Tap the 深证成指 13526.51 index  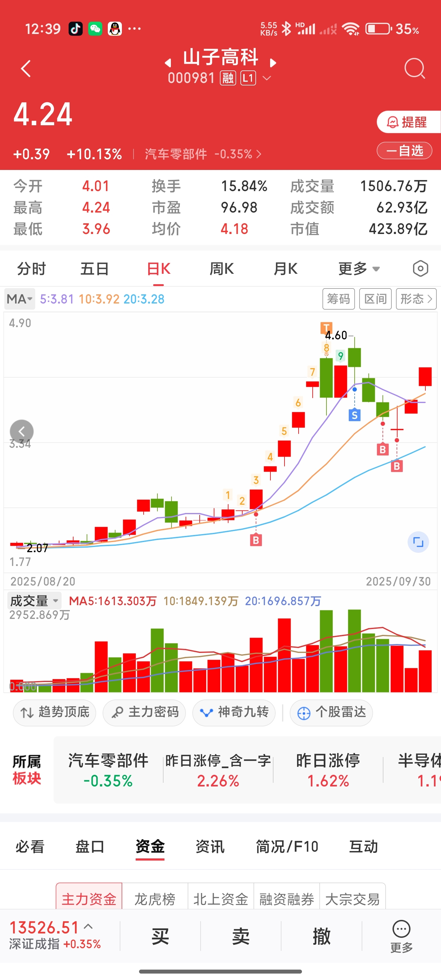point(55,935)
